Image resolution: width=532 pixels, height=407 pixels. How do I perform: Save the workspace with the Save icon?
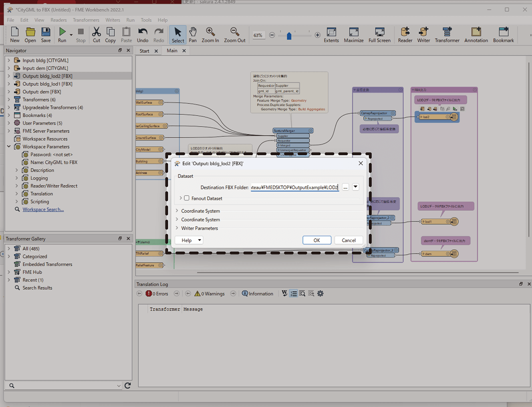(x=46, y=34)
